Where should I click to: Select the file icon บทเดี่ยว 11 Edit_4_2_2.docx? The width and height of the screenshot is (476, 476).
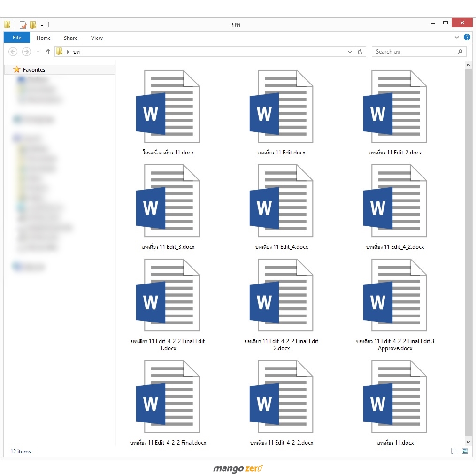click(x=281, y=397)
